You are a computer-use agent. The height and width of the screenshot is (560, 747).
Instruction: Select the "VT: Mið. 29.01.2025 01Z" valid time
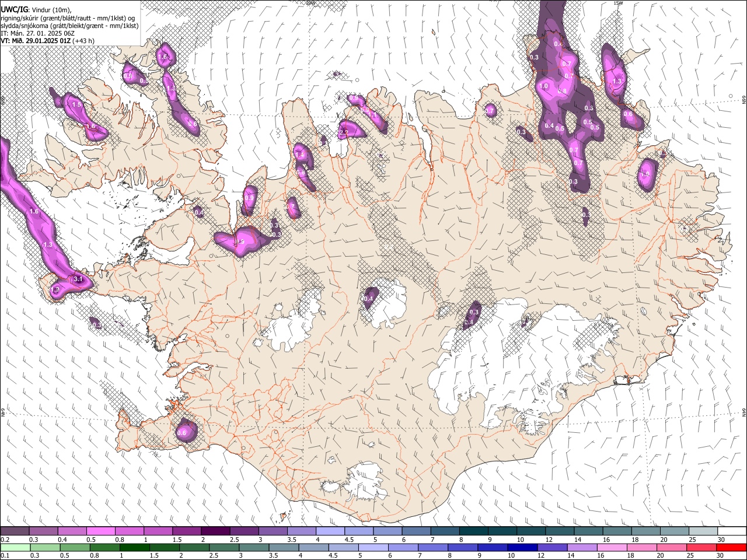coord(36,41)
